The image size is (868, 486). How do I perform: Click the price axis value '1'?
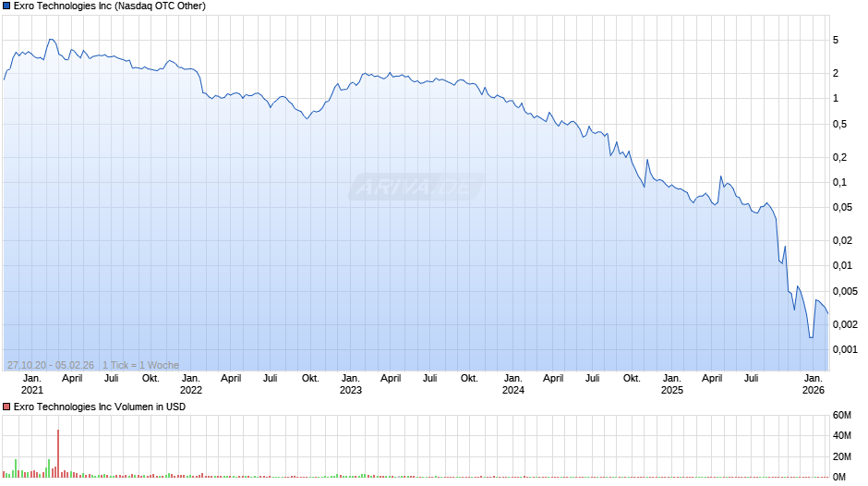[x=836, y=98]
